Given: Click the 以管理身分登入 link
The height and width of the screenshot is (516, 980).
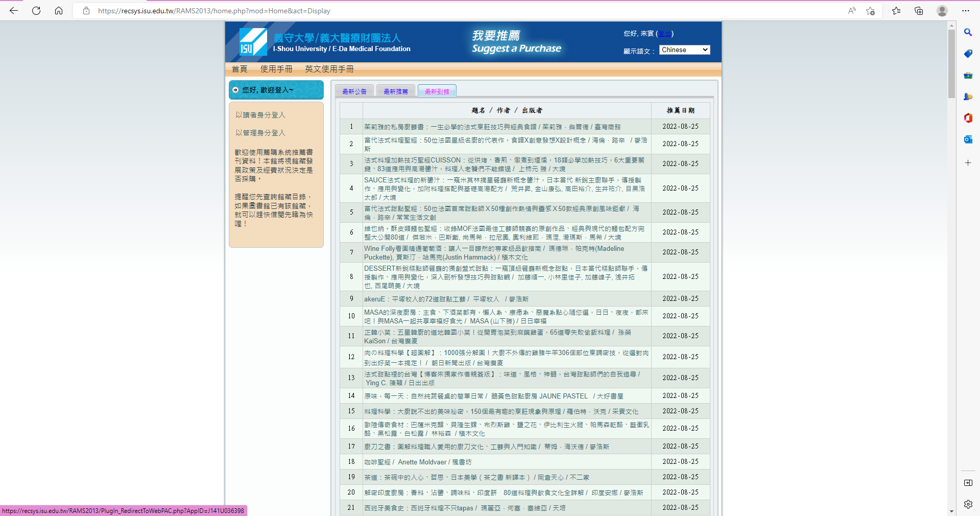Looking at the screenshot, I should [260, 133].
